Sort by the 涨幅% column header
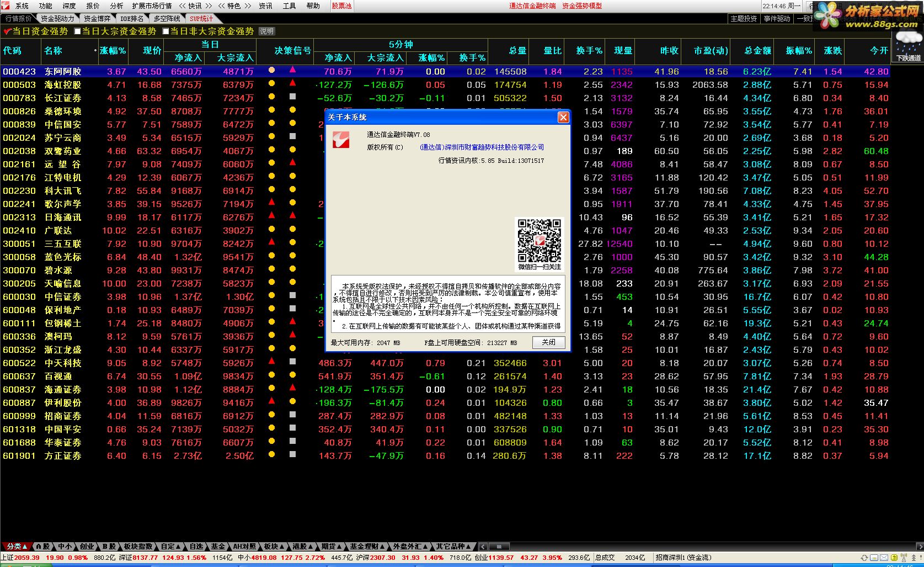The height and width of the screenshot is (567, 924). tap(113, 51)
